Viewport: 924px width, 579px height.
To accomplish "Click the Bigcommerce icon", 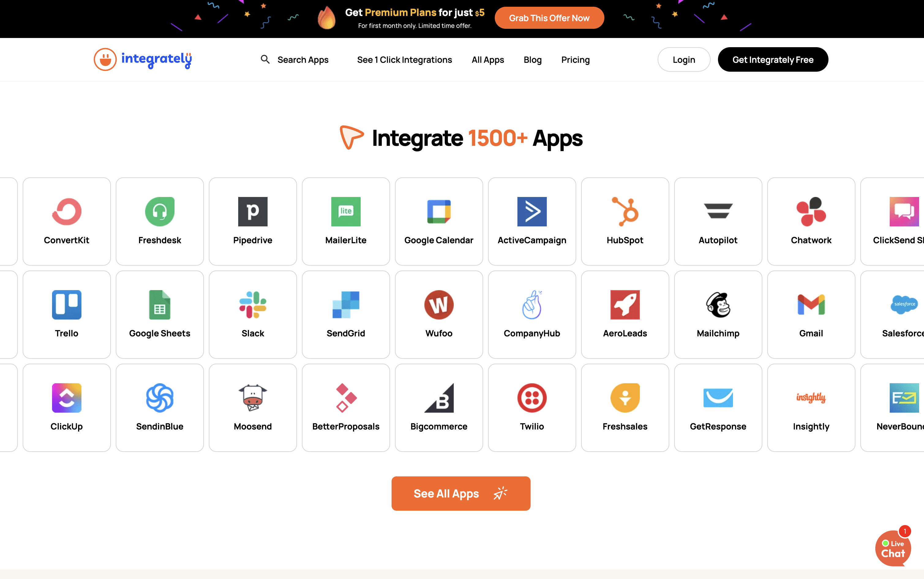I will tap(439, 398).
